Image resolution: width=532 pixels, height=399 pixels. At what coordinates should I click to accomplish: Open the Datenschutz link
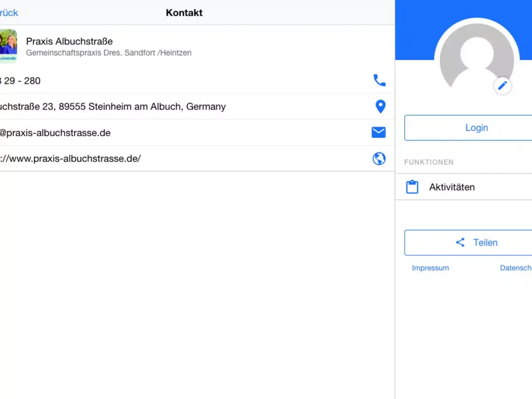pyautogui.click(x=516, y=268)
